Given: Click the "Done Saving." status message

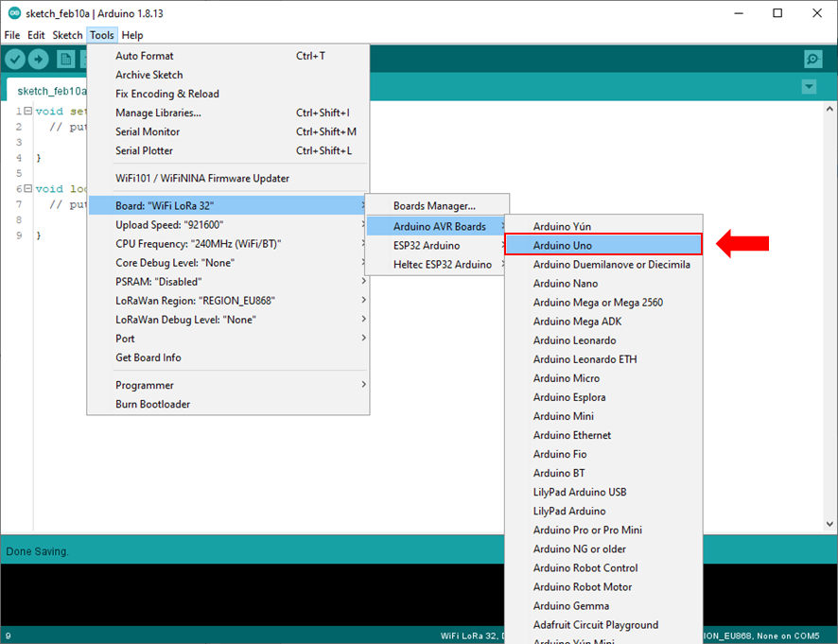Looking at the screenshot, I should coord(37,551).
